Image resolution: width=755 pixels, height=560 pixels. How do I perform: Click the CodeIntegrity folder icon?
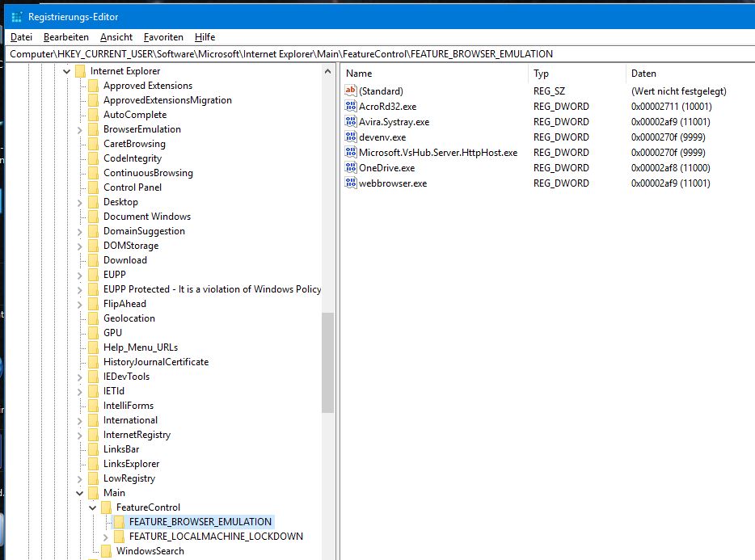[94, 158]
